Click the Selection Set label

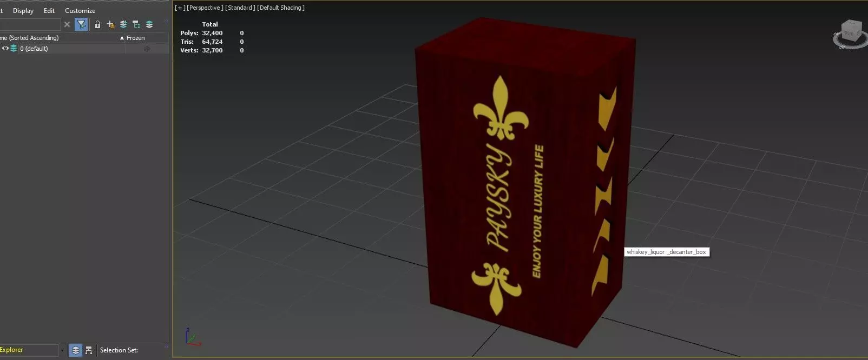119,350
